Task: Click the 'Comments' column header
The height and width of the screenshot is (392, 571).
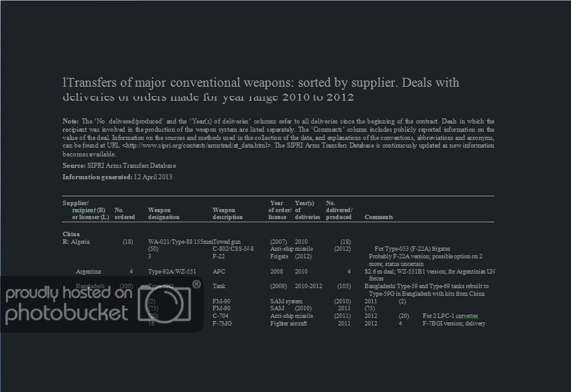Action: (379, 217)
